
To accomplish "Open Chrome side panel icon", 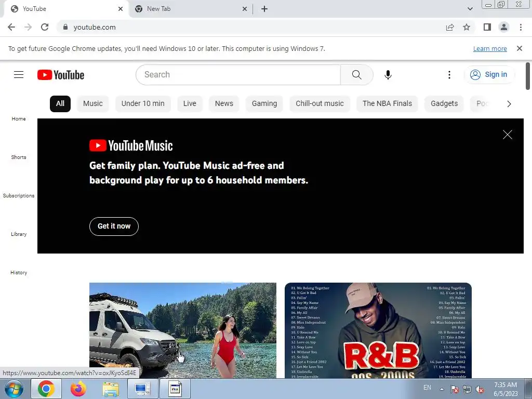I will pos(487,27).
